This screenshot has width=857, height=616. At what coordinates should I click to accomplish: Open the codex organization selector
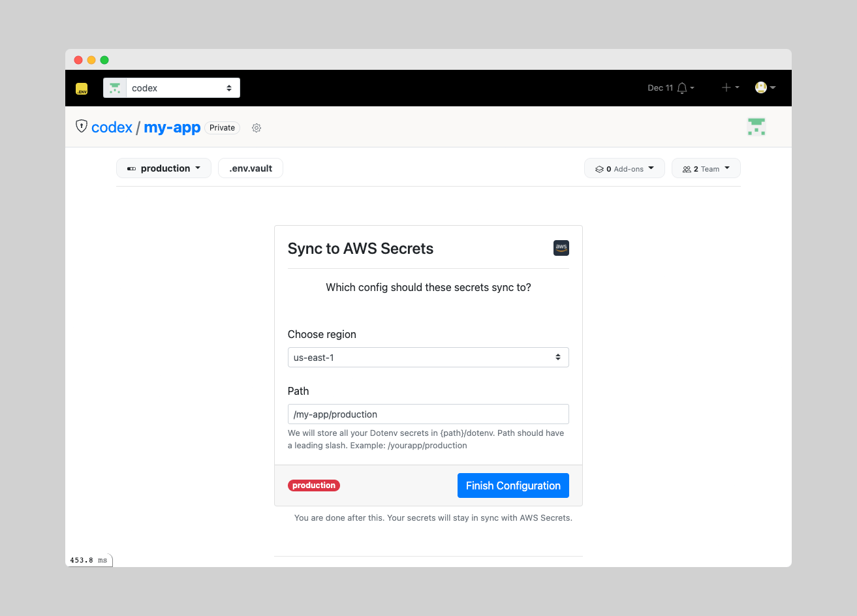point(172,88)
